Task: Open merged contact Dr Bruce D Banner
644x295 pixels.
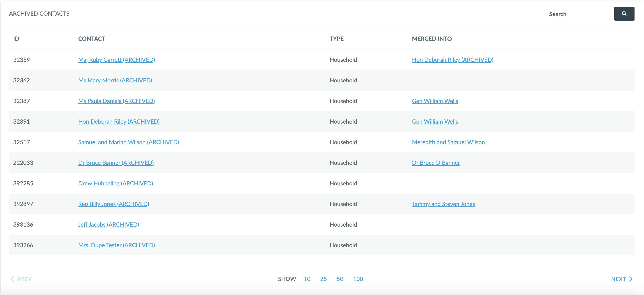Action: (x=436, y=163)
